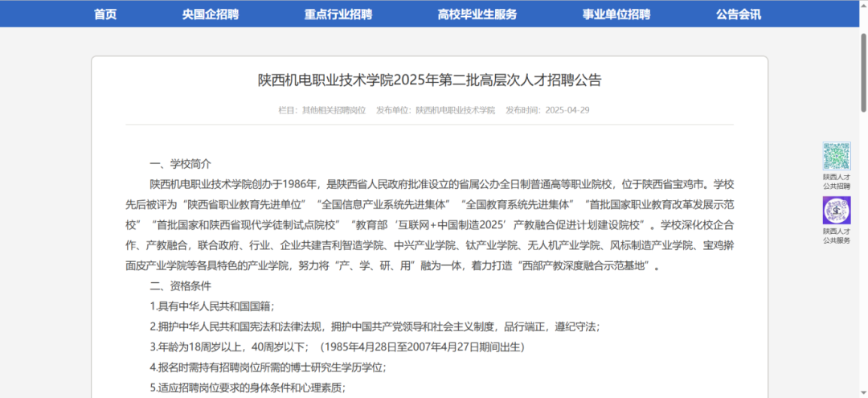Select the 重点行业招聘 menu item
The width and height of the screenshot is (868, 398).
tap(338, 14)
